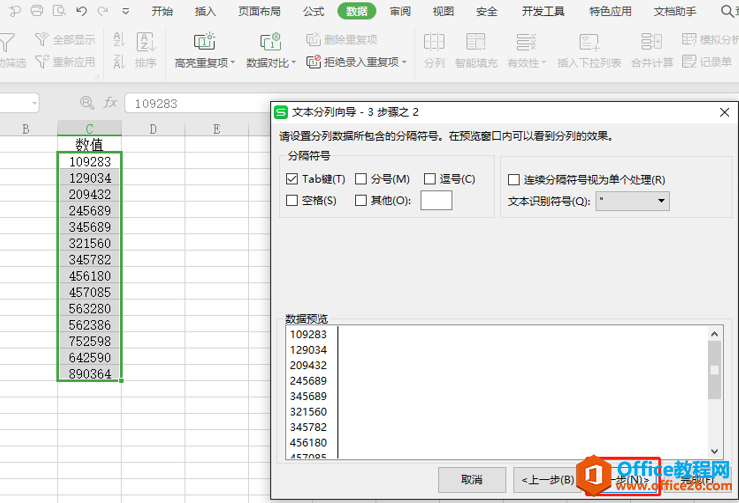Open the 视图 tab
The width and height of the screenshot is (739, 503).
tap(443, 11)
